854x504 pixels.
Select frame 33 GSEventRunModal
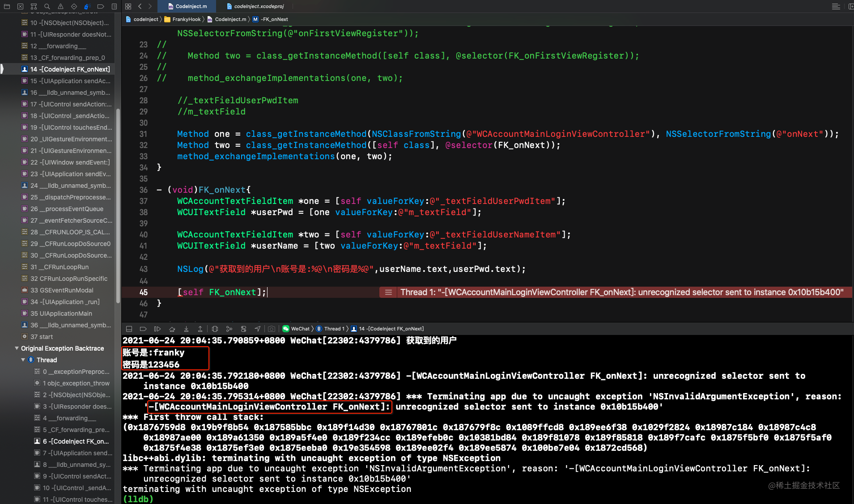[x=58, y=290]
